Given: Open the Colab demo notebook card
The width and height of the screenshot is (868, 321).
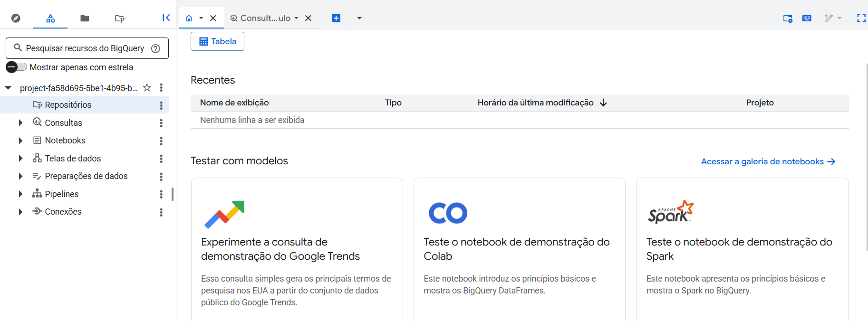Looking at the screenshot, I should [520, 249].
